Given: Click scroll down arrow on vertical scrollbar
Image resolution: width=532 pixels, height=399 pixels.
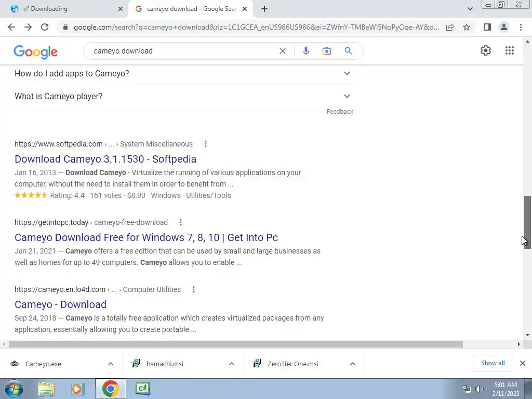Looking at the screenshot, I should tap(527, 335).
